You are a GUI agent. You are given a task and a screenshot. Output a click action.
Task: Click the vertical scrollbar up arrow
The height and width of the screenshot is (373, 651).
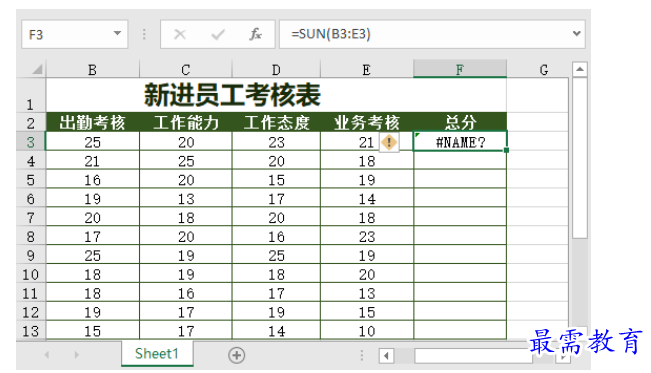coord(580,69)
